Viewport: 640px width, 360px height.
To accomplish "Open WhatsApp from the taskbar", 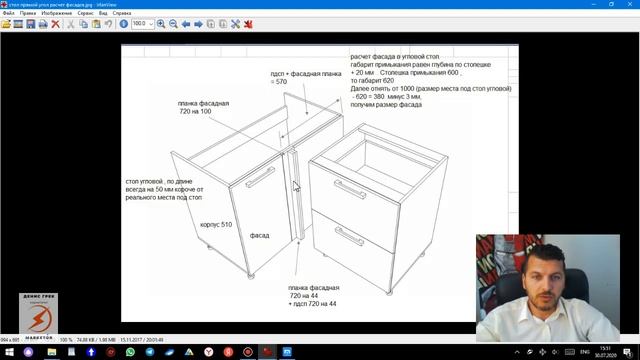I will 130,352.
